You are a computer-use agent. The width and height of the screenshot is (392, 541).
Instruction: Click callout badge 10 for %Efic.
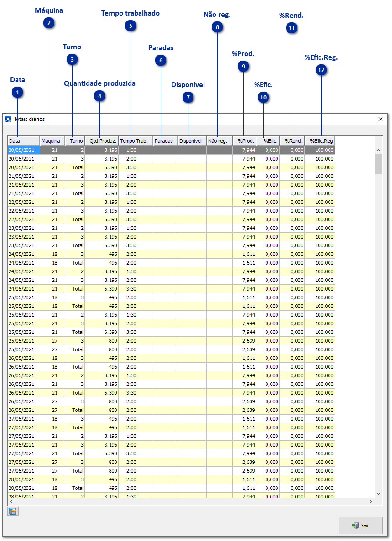(x=263, y=97)
